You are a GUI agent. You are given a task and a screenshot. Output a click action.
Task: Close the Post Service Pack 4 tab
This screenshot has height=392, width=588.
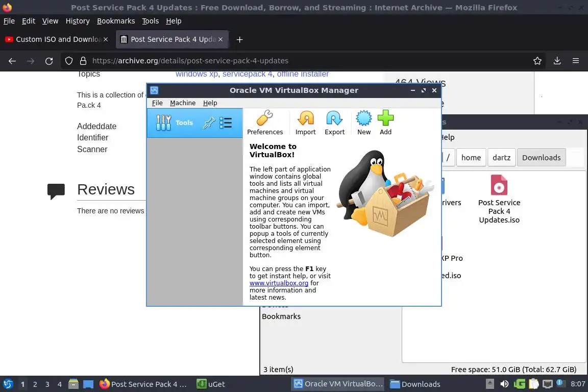(x=220, y=39)
